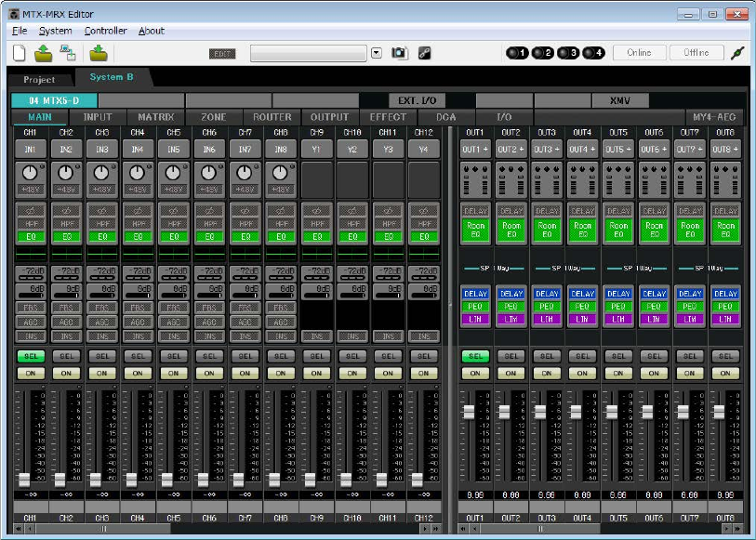Store preset using the camera icon
Screen dimensions: 756x540
point(399,53)
